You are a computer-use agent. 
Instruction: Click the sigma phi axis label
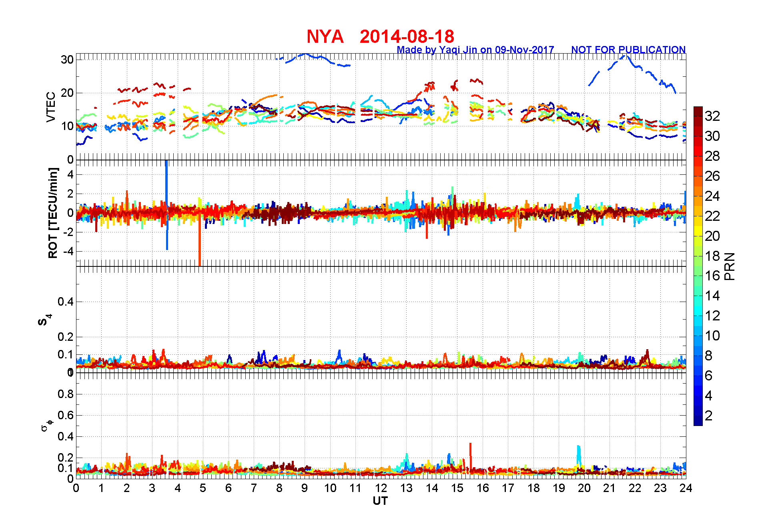(x=47, y=425)
